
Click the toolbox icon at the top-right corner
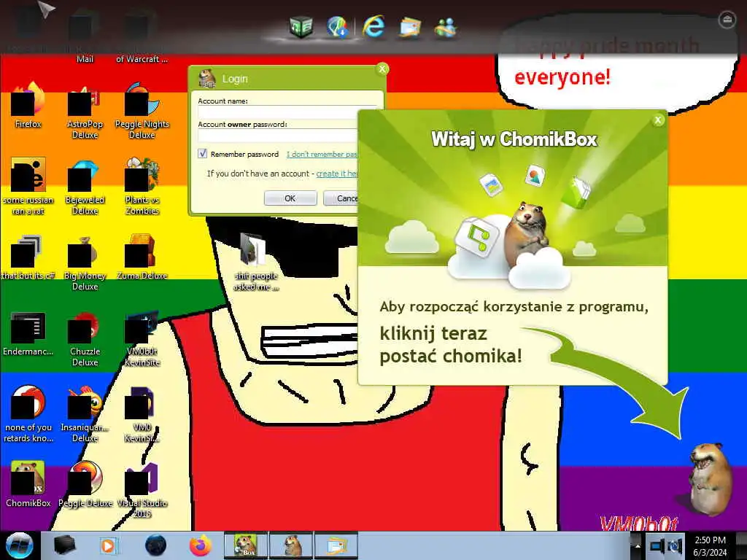[727, 20]
